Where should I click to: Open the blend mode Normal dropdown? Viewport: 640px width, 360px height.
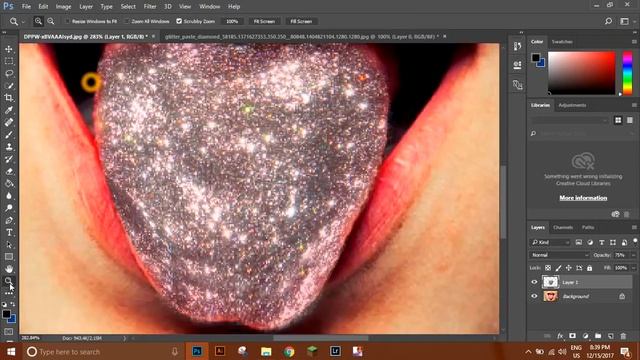[559, 255]
